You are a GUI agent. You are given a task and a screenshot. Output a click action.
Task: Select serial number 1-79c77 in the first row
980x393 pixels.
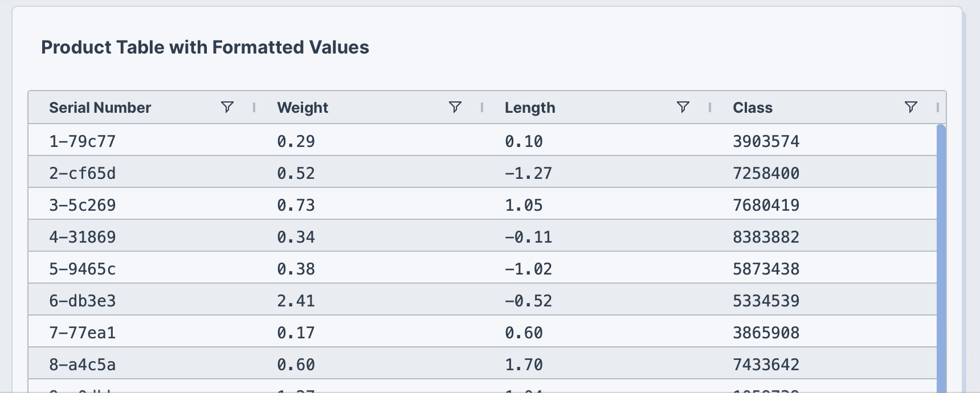click(83, 141)
